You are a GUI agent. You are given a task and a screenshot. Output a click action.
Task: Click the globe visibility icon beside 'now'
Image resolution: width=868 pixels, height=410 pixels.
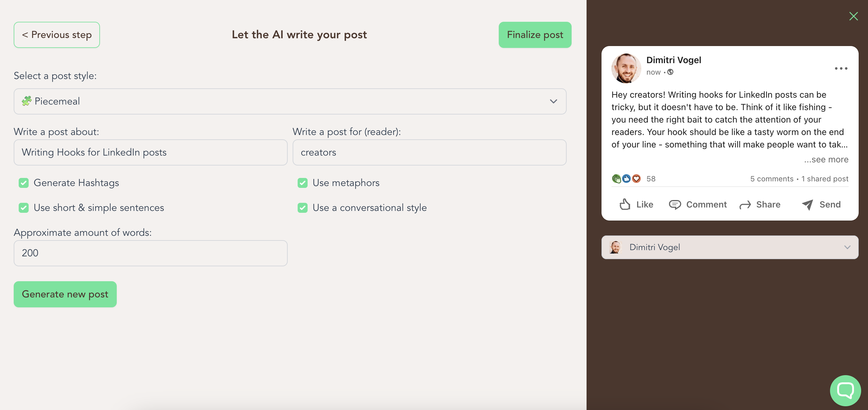pyautogui.click(x=671, y=72)
